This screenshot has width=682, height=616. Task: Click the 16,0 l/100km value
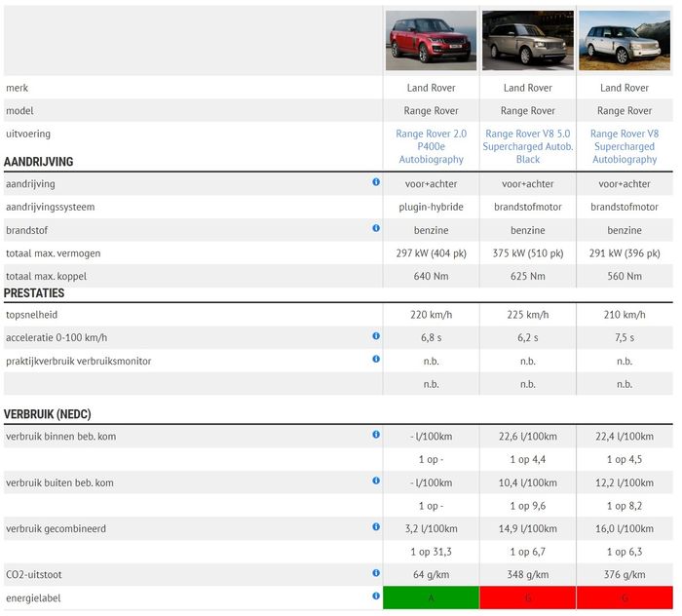point(625,529)
